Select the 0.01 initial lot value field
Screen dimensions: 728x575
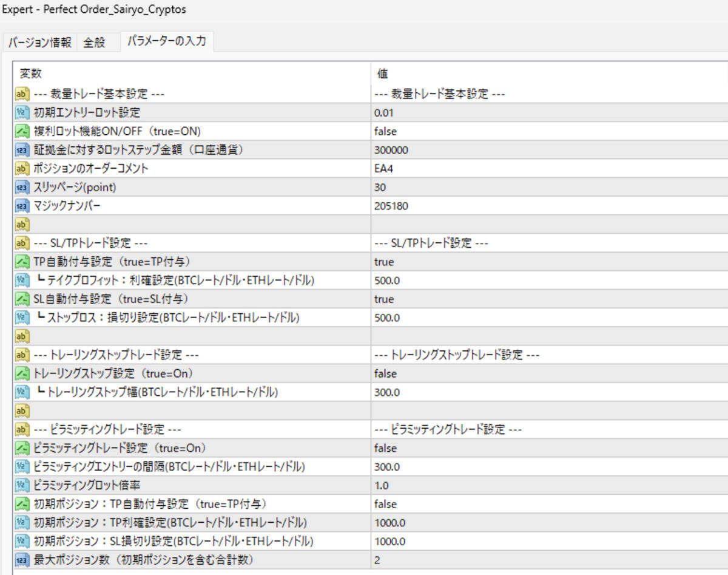(425, 112)
